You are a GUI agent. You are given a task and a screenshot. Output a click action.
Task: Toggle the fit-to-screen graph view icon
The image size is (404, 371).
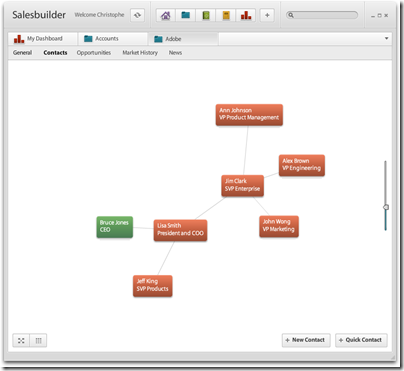click(x=21, y=340)
